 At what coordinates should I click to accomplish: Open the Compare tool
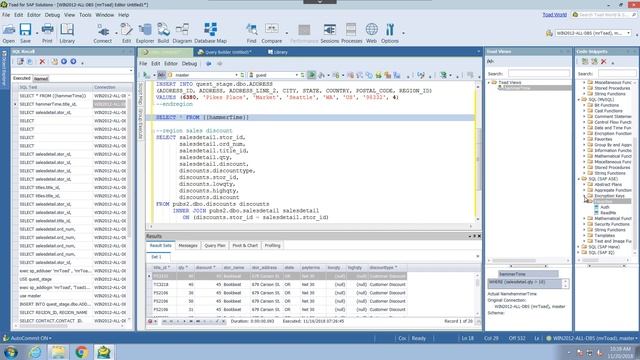pyautogui.click(x=271, y=33)
